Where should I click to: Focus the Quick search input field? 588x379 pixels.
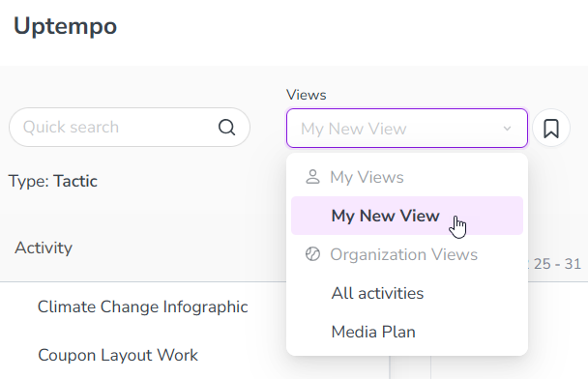tap(130, 127)
